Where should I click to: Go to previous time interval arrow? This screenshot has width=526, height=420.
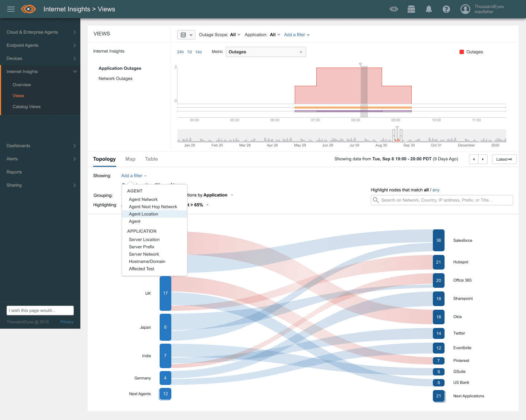tap(474, 159)
